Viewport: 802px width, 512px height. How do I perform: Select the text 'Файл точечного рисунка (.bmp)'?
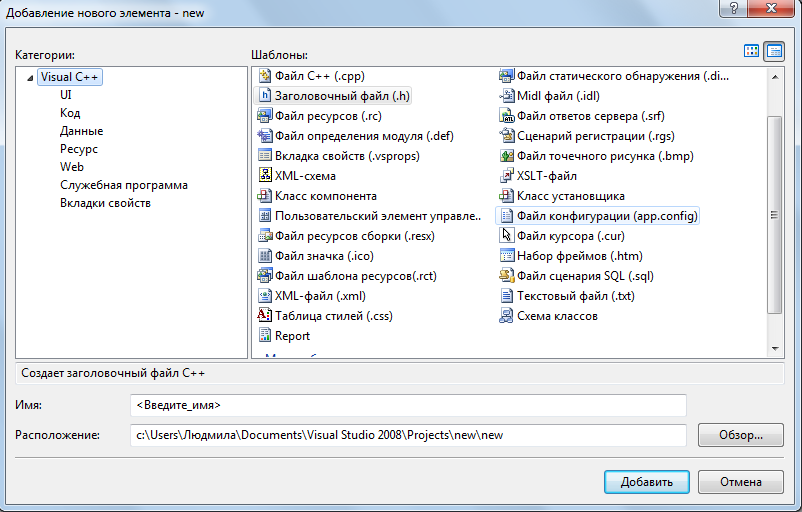(x=605, y=156)
